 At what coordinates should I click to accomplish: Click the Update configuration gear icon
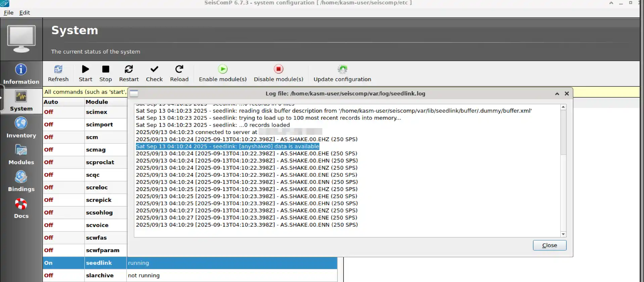coord(342,69)
